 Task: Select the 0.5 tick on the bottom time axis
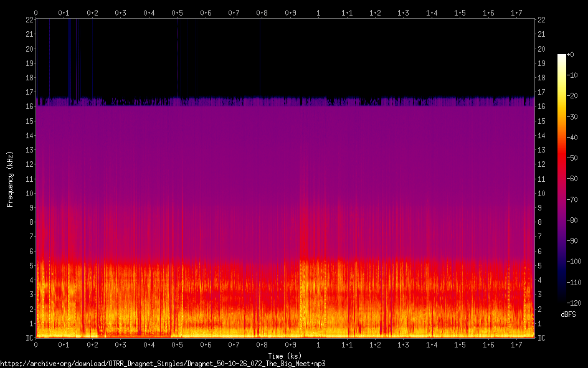pos(178,344)
